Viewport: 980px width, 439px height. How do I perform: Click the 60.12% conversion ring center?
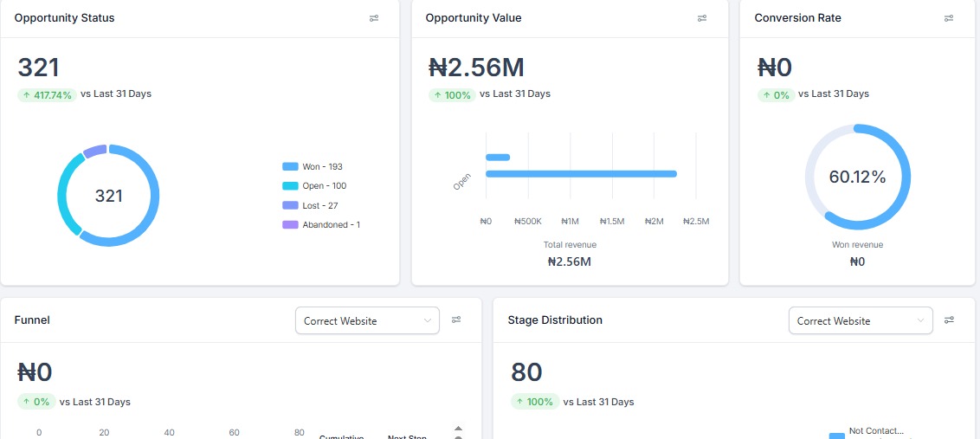pyautogui.click(x=857, y=177)
